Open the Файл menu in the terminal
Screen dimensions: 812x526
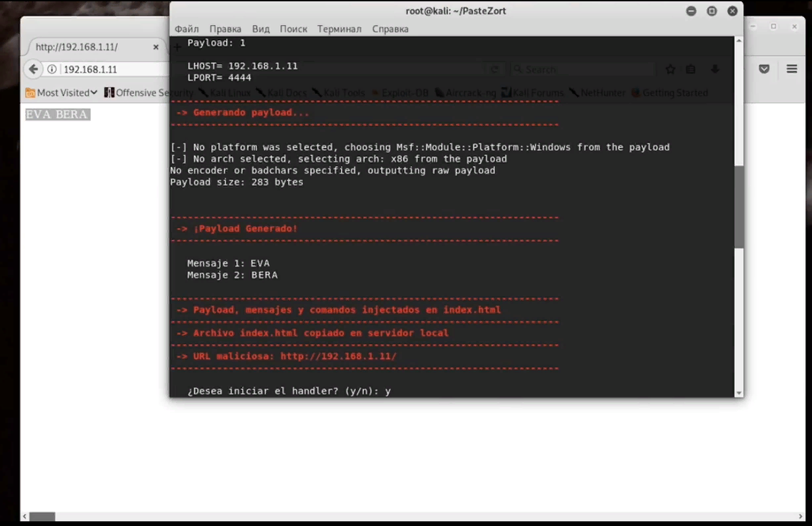187,29
